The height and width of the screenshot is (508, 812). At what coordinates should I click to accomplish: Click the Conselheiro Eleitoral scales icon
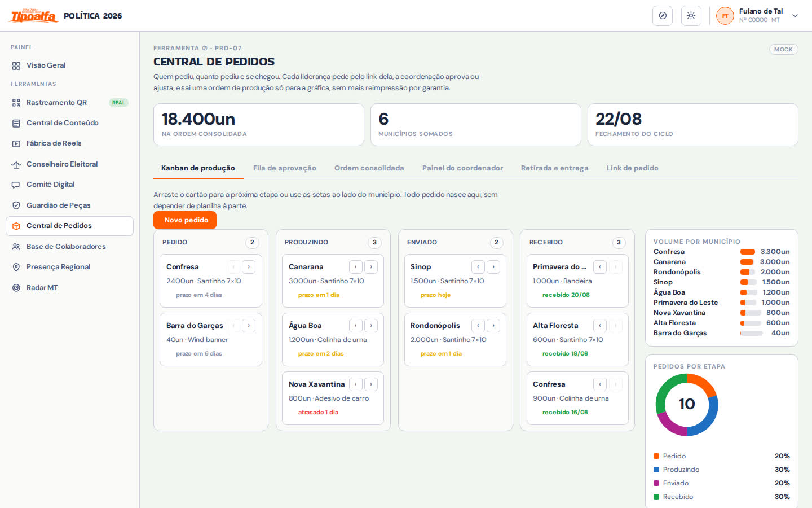point(16,164)
